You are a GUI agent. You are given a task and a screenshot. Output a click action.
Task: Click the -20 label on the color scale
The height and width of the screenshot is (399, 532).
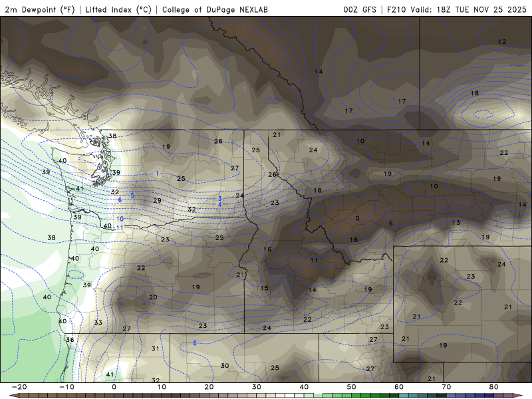tap(19, 387)
